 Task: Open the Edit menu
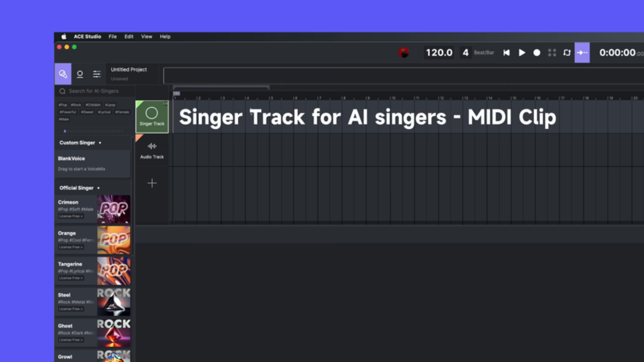[129, 37]
